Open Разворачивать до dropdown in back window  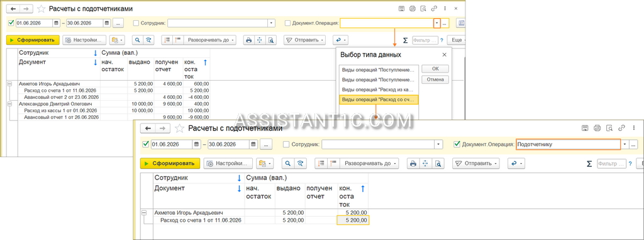(211, 40)
